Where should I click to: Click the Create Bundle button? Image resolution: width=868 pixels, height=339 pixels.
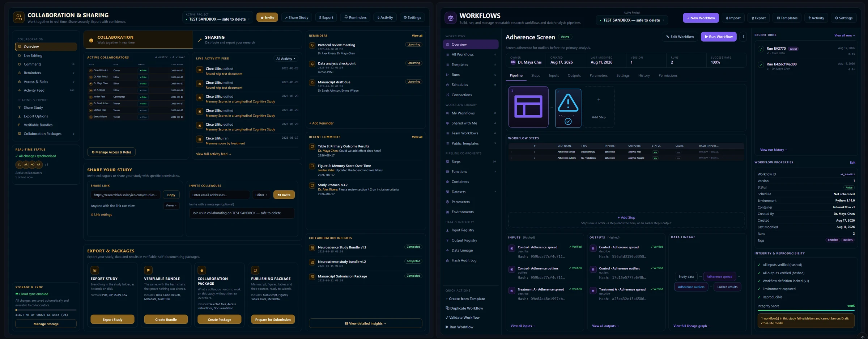pos(166,319)
